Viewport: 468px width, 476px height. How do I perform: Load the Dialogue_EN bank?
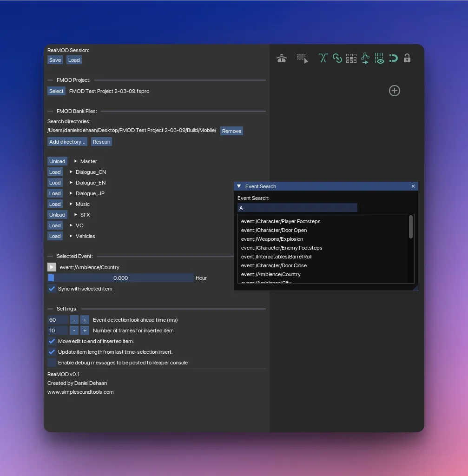point(55,182)
